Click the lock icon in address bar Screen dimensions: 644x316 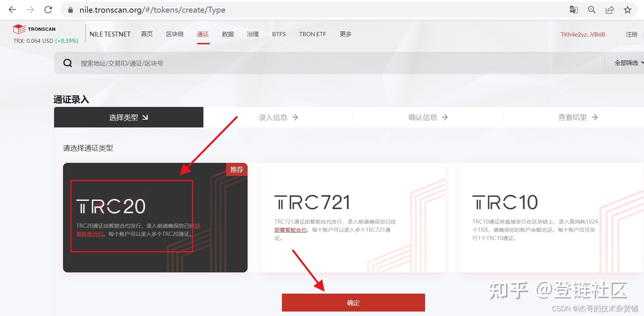click(70, 10)
